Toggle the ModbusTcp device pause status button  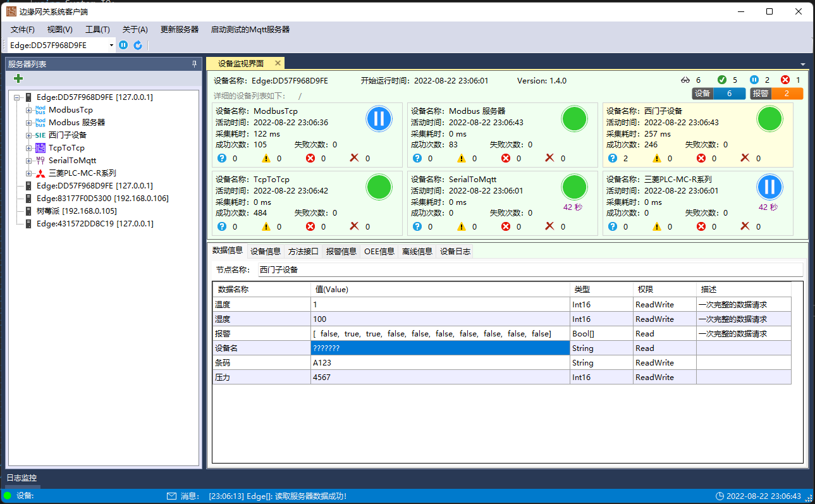[x=379, y=119]
